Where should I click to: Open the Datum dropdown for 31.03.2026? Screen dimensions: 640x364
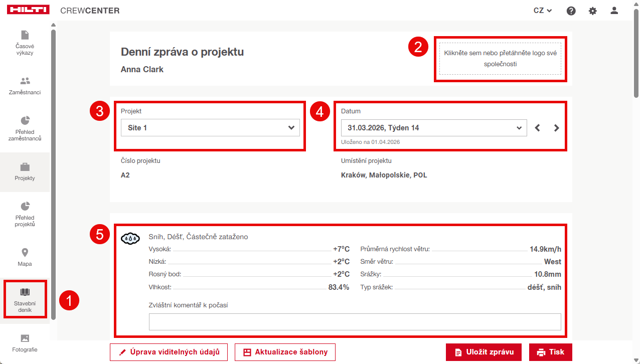click(434, 128)
